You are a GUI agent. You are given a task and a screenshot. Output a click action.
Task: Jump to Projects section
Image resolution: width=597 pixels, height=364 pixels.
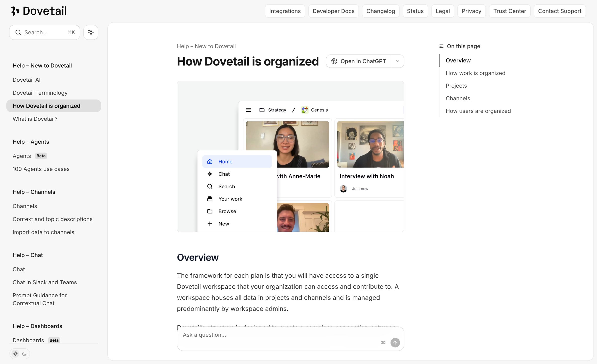456,86
